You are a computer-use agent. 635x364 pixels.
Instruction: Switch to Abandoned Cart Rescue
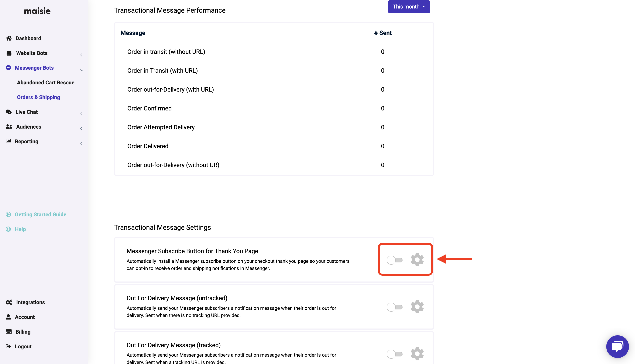46,82
